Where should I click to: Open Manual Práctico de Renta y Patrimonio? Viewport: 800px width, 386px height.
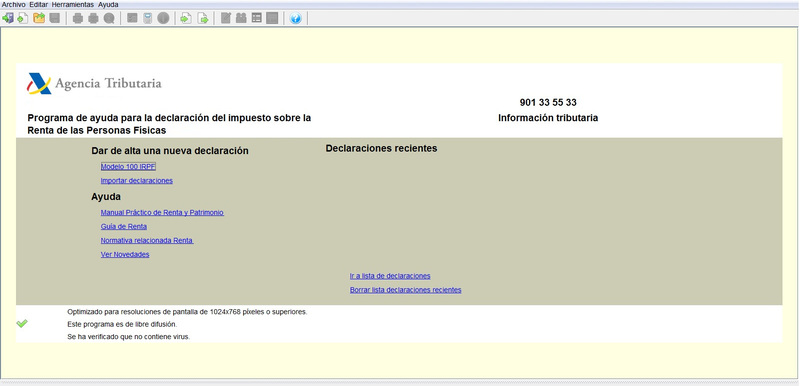coord(162,213)
